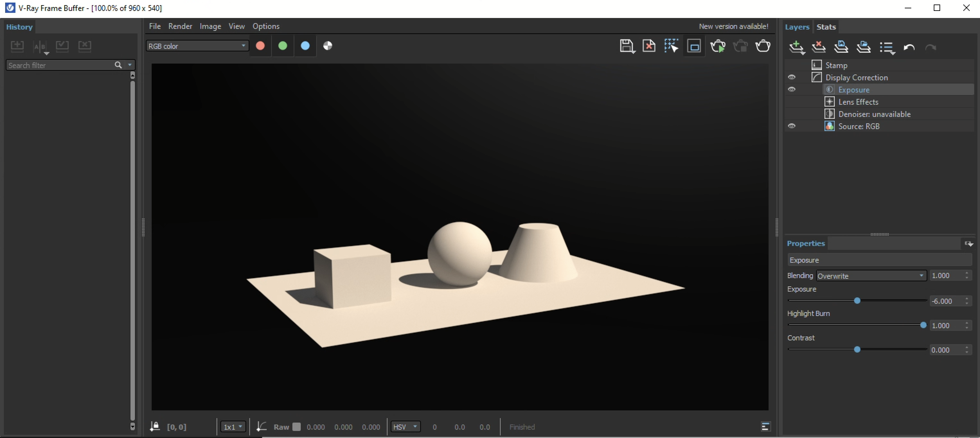980x438 pixels.
Task: Hide the Source: RGB layer
Action: click(792, 126)
